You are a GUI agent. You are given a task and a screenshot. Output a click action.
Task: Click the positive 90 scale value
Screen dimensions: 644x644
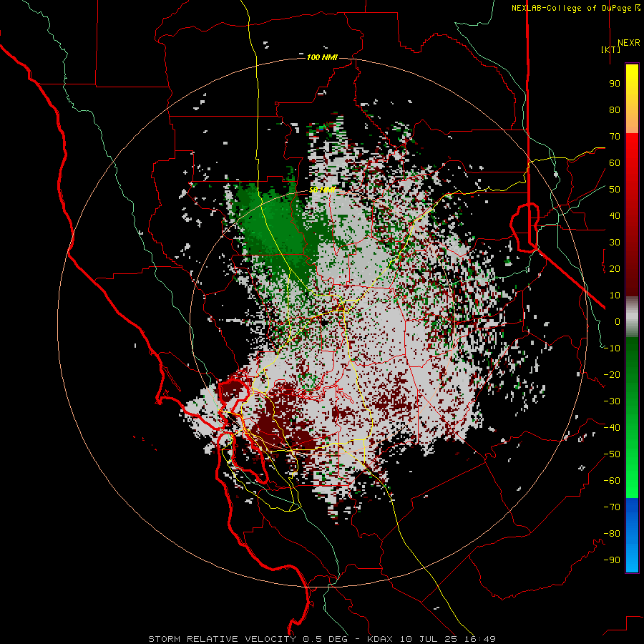pos(615,84)
